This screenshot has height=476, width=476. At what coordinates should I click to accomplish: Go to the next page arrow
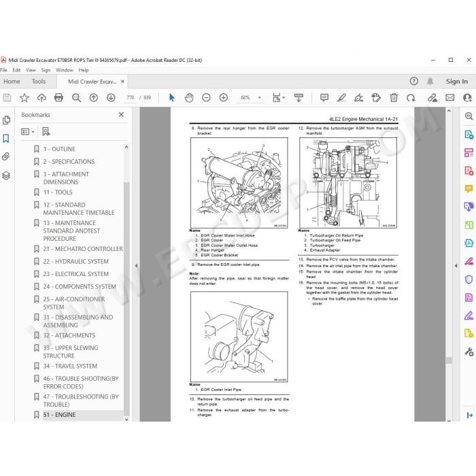(x=111, y=97)
